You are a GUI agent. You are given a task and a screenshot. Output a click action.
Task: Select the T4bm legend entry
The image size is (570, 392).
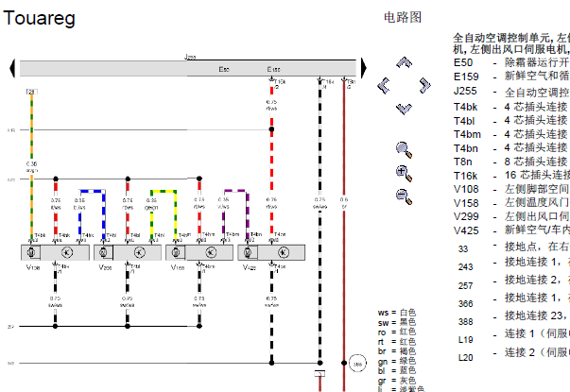point(511,134)
